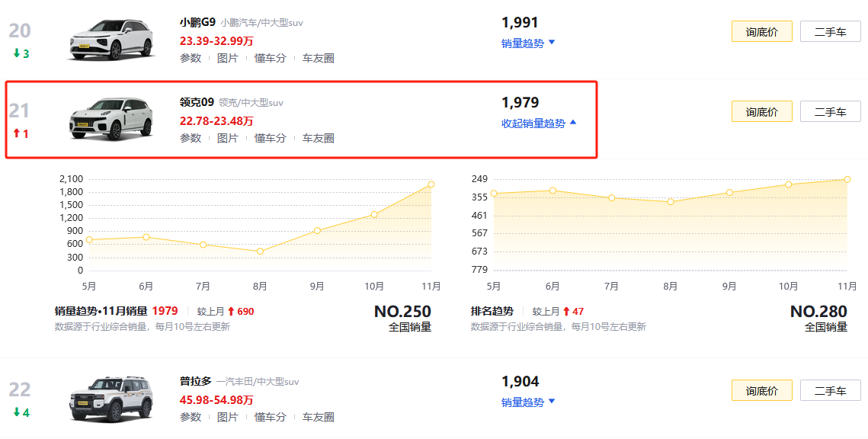868x439 pixels.
Task: Select sales chart point for 9月
Action: 317,230
